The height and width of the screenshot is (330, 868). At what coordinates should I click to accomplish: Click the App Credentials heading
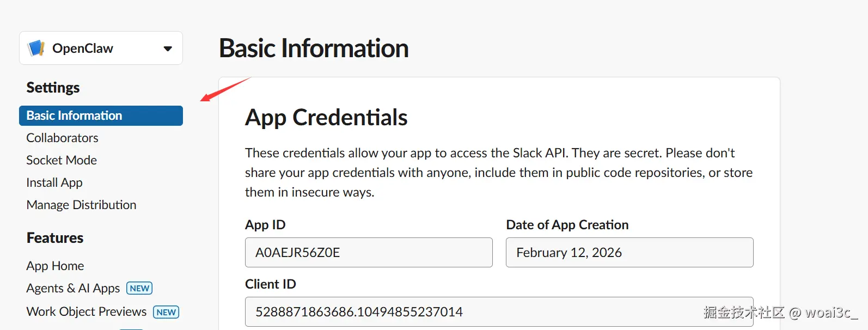pyautogui.click(x=326, y=118)
